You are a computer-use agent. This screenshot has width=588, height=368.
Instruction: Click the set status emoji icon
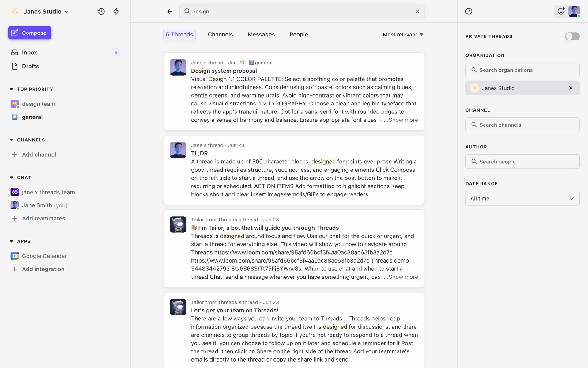561,11
